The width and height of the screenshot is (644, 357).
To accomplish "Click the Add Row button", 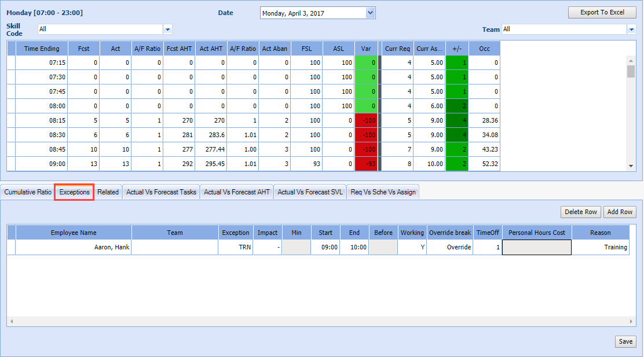I will pos(619,212).
